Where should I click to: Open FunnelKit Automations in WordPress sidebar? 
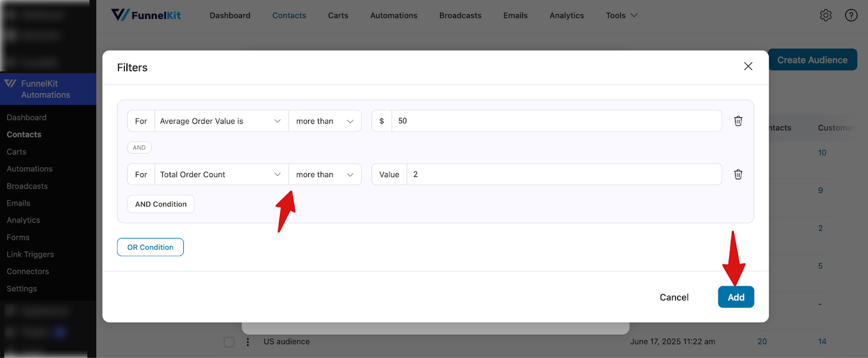pos(48,89)
